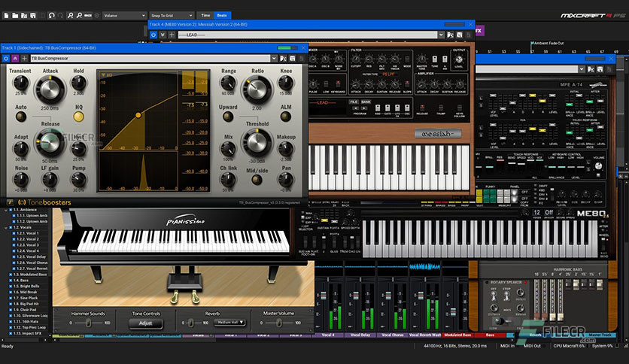The height and width of the screenshot is (364, 629).
Task: Click the blue power icon in BusCompressor window
Action: pyautogui.click(x=6, y=59)
